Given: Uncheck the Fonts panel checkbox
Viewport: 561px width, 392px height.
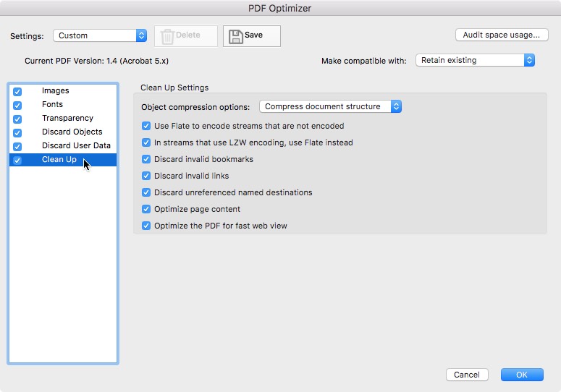Looking at the screenshot, I should 17,106.
